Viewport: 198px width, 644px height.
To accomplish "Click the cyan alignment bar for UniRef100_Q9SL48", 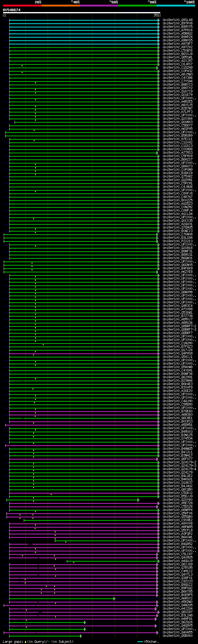I will 84,20.
